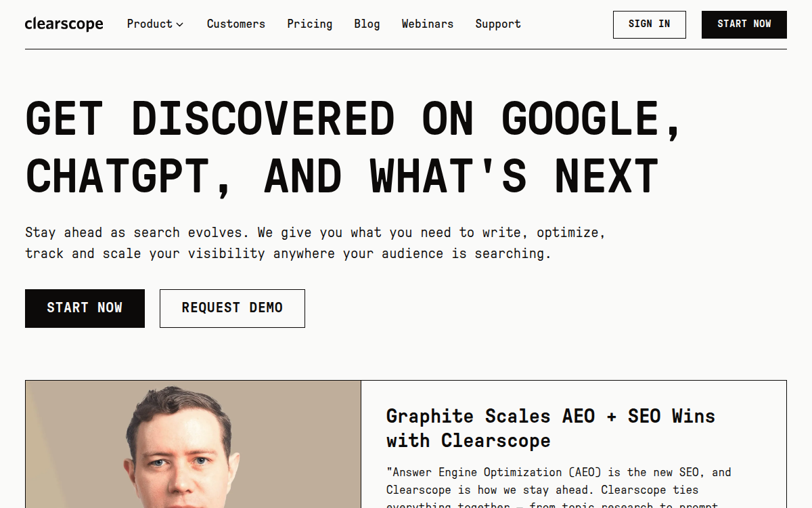
Task: Go to the Pricing page
Action: click(310, 24)
